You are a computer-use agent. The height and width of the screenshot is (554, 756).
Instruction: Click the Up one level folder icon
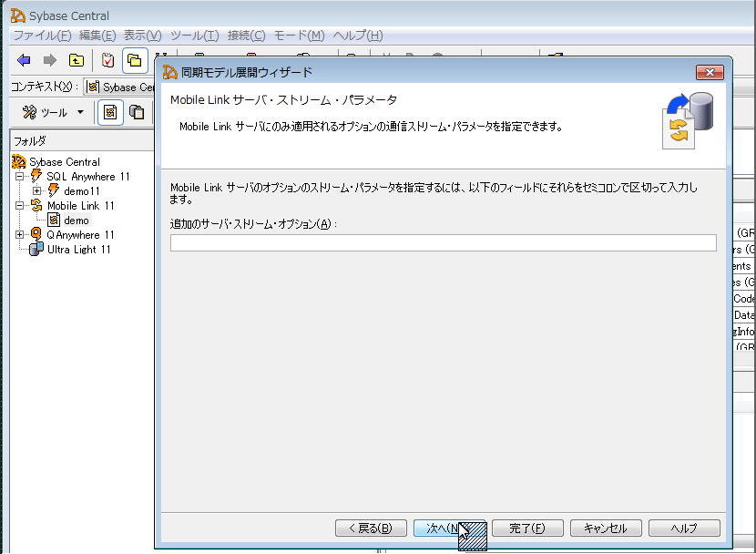click(77, 61)
